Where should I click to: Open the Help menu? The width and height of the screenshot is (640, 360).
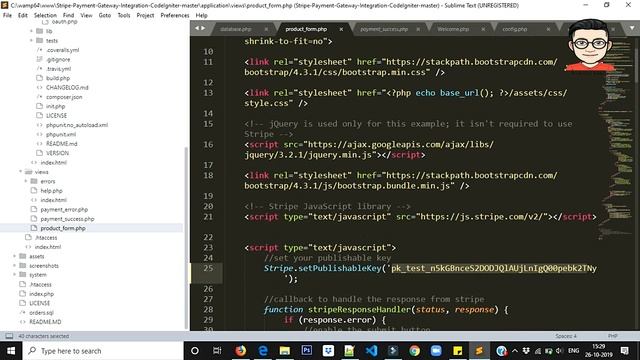[202, 15]
